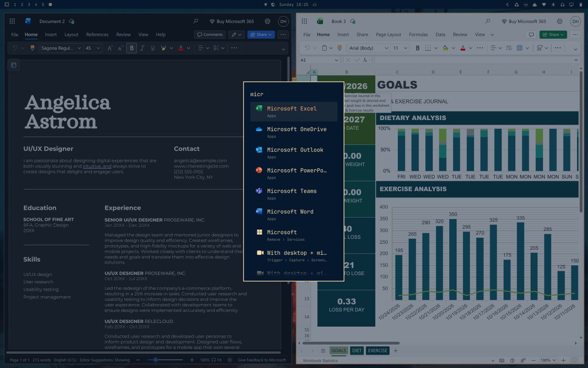Click Fit button in Word status bar
The height and width of the screenshot is (368, 588).
pyautogui.click(x=216, y=360)
